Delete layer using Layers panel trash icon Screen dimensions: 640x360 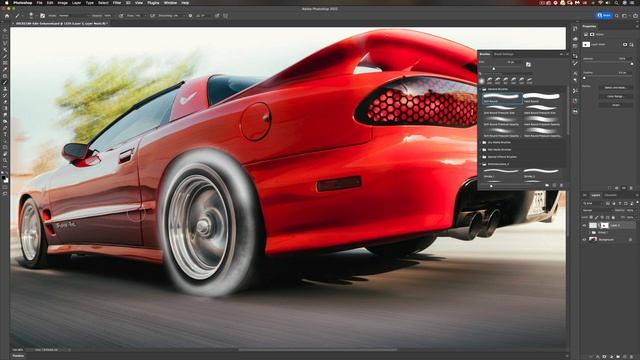point(631,357)
